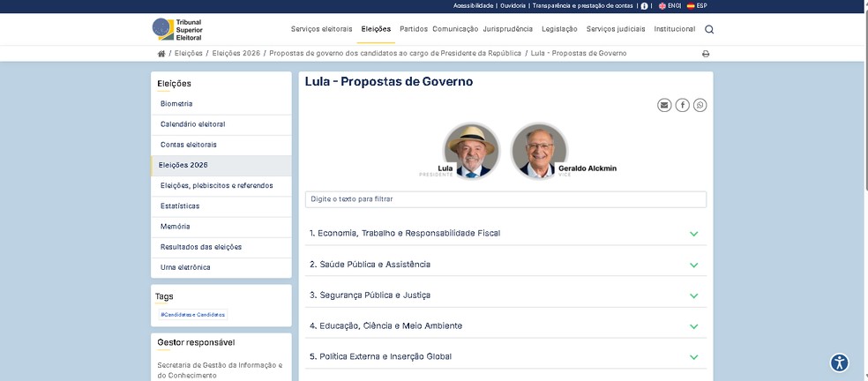Click 'Secretaria de Gestão da Informação' text
Viewport: 868px width, 381px height.
tap(220, 366)
